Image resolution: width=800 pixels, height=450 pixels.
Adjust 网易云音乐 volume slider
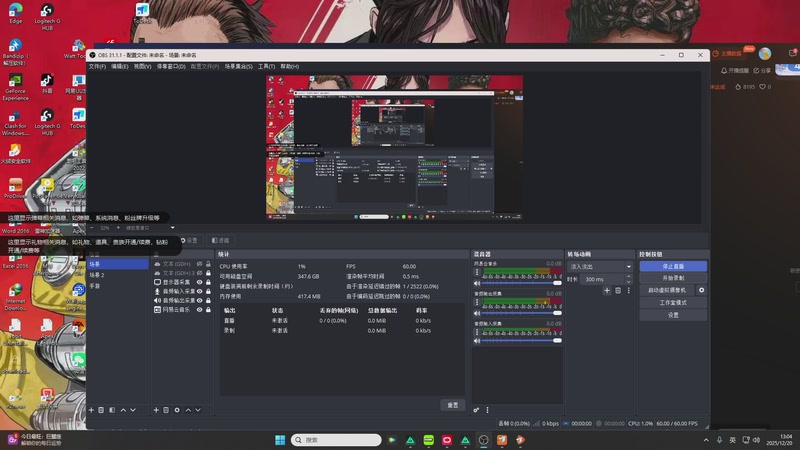coord(521,283)
